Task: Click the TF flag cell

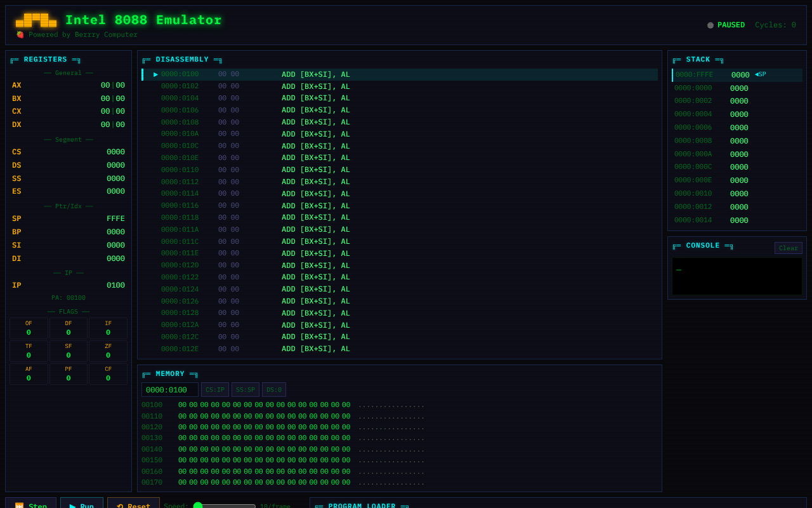Action: tap(29, 351)
